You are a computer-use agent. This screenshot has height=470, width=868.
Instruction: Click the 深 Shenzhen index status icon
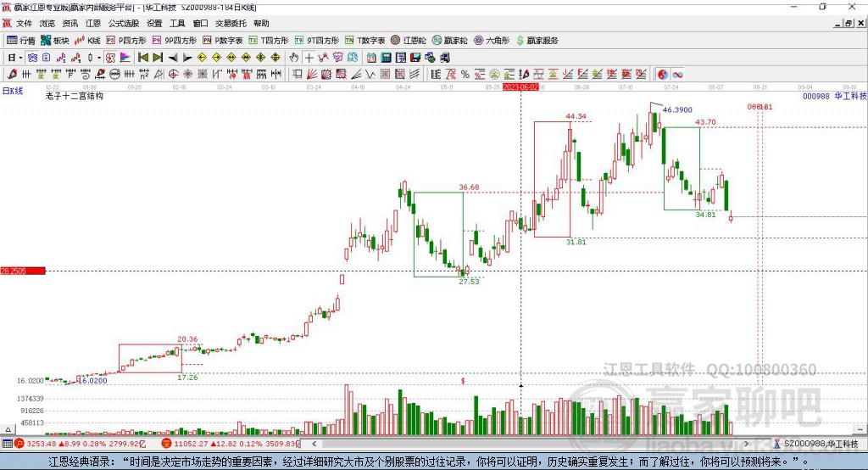(x=166, y=444)
